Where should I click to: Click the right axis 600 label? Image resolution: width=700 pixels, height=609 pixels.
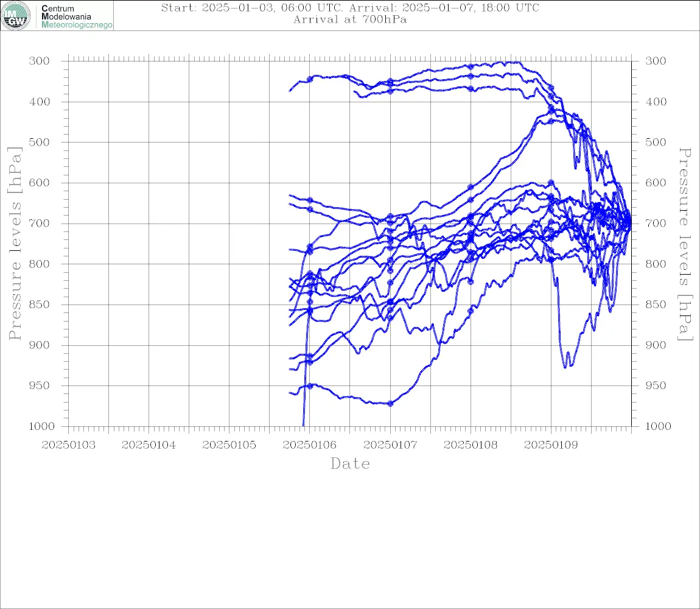coord(656,183)
